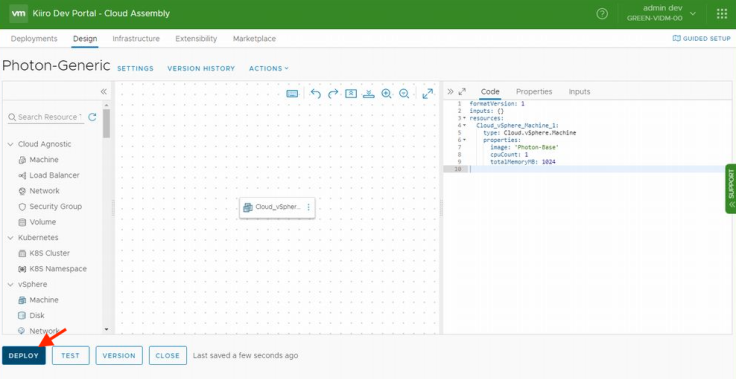This screenshot has width=736, height=379.
Task: Zoom out on the design canvas
Action: tap(404, 93)
